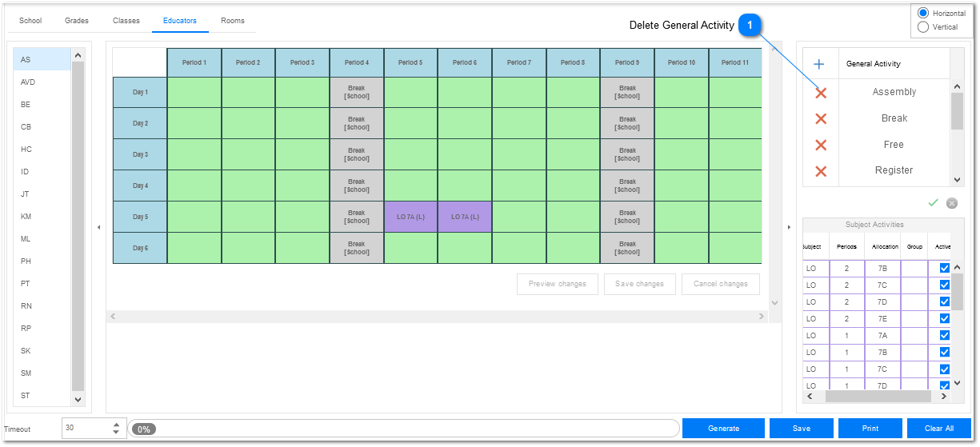Collapse the educators list with left arrow

pos(99,228)
